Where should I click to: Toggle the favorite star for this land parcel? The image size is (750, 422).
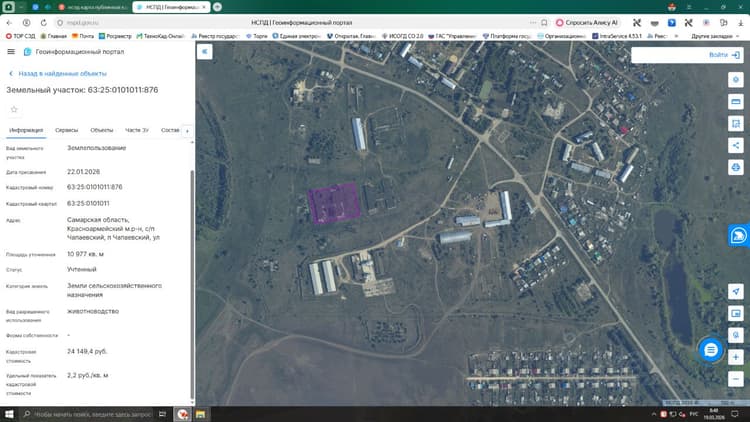point(14,110)
